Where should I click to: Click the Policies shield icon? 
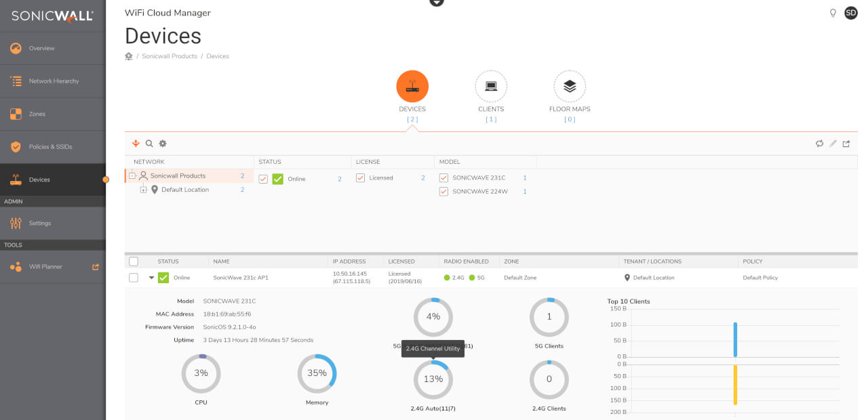pyautogui.click(x=16, y=147)
